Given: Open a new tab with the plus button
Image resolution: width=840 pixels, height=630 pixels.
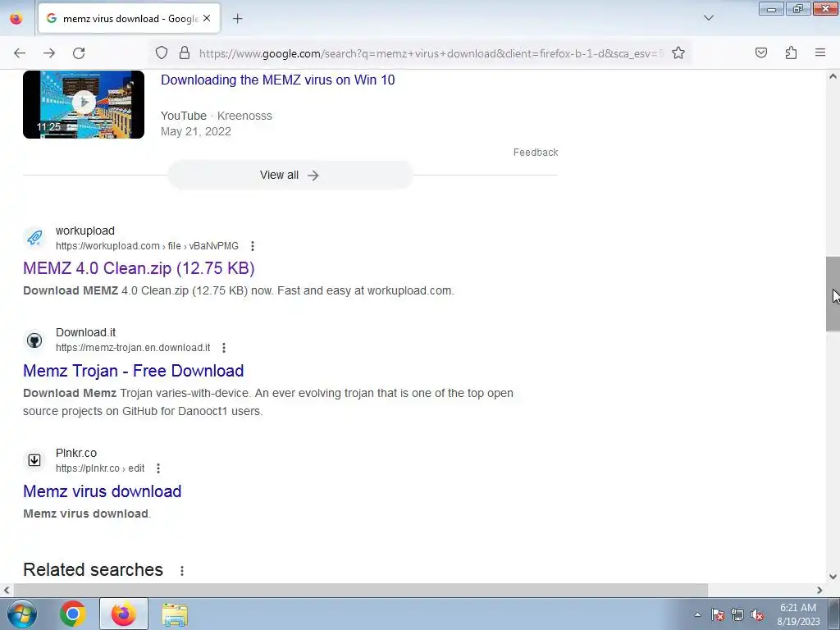Looking at the screenshot, I should tap(237, 19).
